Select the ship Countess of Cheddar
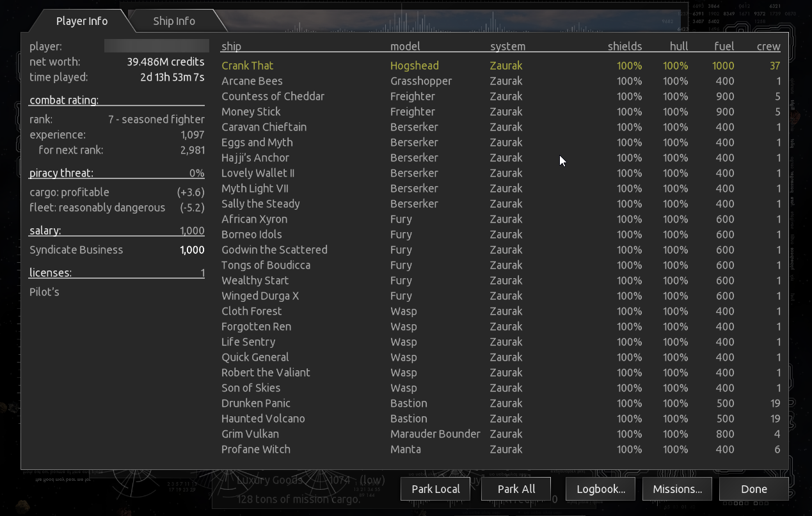This screenshot has height=516, width=812. pyautogui.click(x=501, y=97)
